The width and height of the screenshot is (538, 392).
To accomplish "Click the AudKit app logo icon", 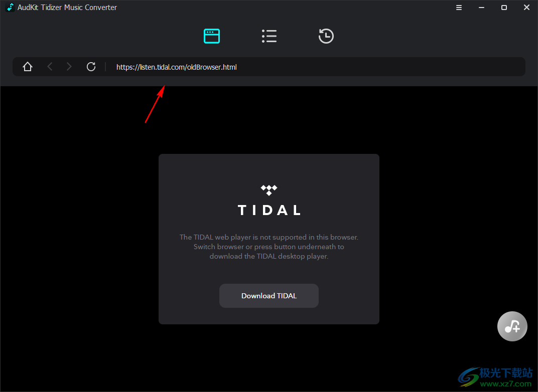I will coord(11,7).
